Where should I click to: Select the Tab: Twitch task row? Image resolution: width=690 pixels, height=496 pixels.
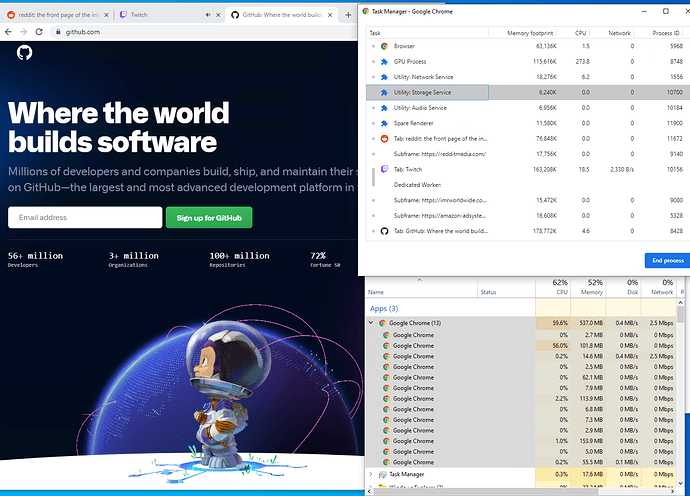(x=528, y=169)
